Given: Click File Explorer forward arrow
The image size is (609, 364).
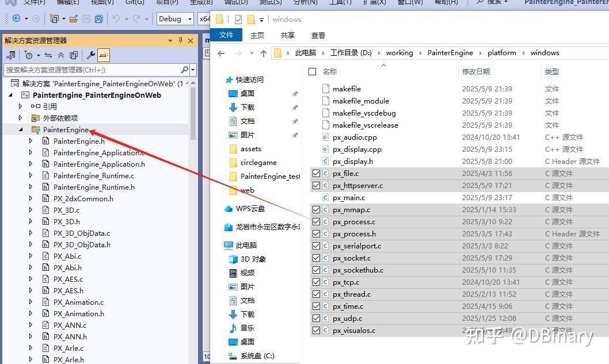Looking at the screenshot, I should 238,53.
